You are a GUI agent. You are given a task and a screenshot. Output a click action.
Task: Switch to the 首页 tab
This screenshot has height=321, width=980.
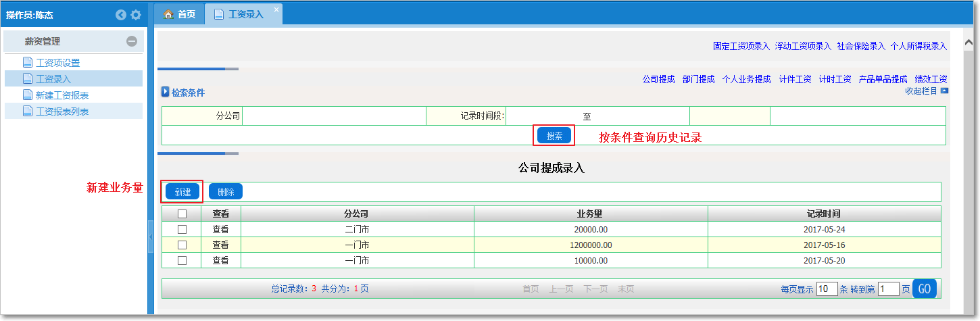coord(180,14)
